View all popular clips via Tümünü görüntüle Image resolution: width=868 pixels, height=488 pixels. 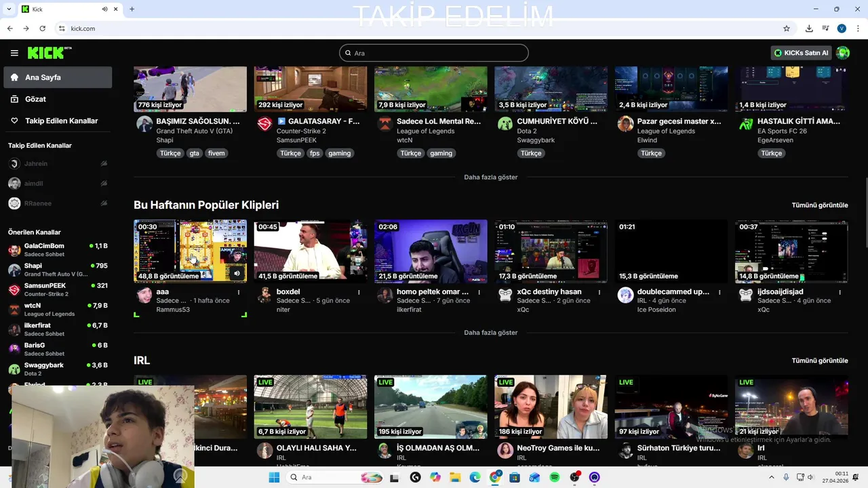pyautogui.click(x=820, y=205)
